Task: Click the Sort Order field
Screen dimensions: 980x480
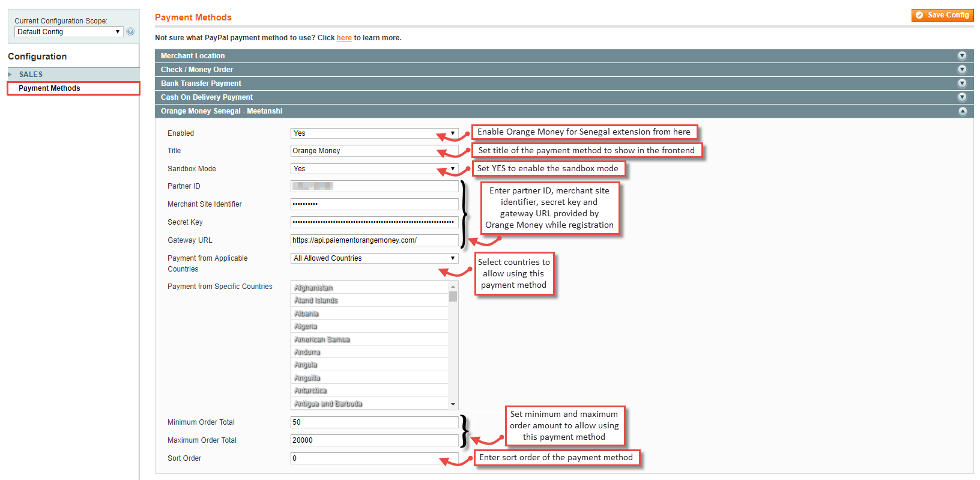Action: click(375, 458)
